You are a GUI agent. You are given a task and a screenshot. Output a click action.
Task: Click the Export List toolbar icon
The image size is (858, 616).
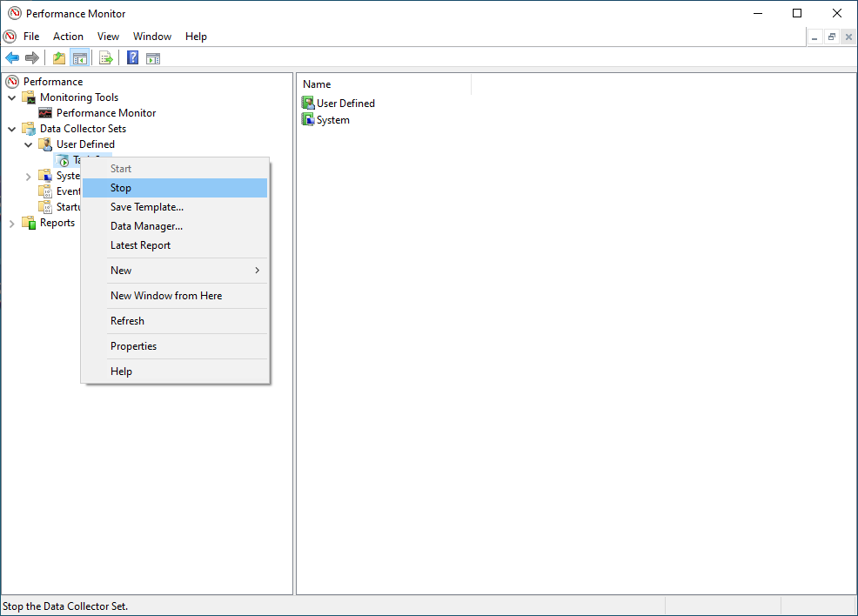104,57
